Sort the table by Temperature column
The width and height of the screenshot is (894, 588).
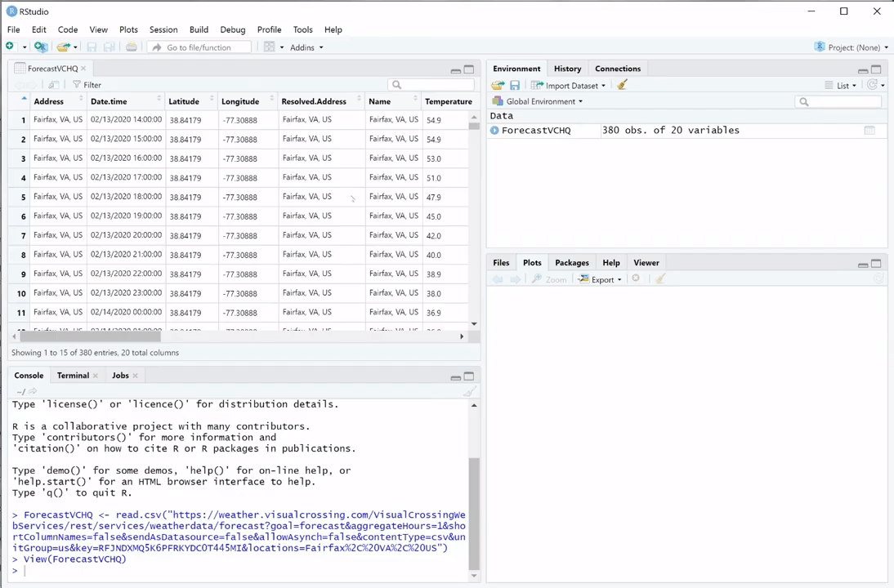click(448, 101)
